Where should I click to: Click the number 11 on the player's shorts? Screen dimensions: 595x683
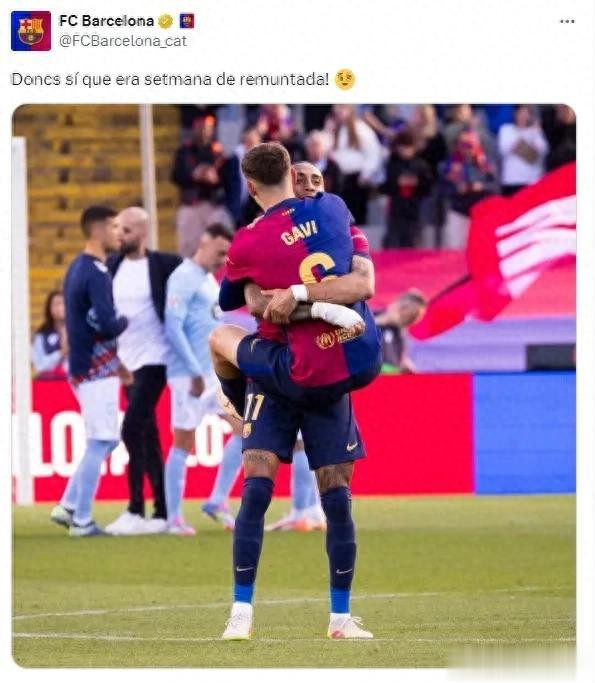click(253, 407)
